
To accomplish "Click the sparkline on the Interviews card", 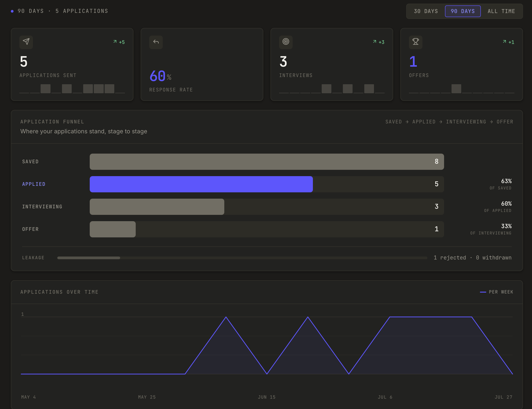I will click(332, 89).
